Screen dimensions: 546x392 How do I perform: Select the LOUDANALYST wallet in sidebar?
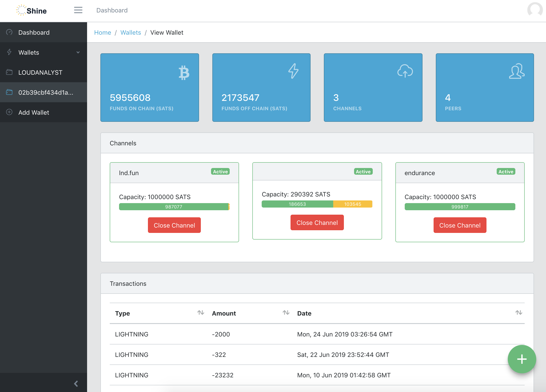tap(40, 72)
